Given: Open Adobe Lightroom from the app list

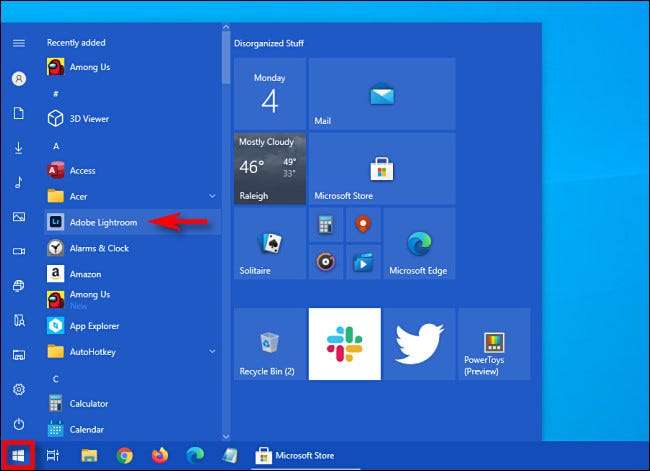Looking at the screenshot, I should coord(103,222).
